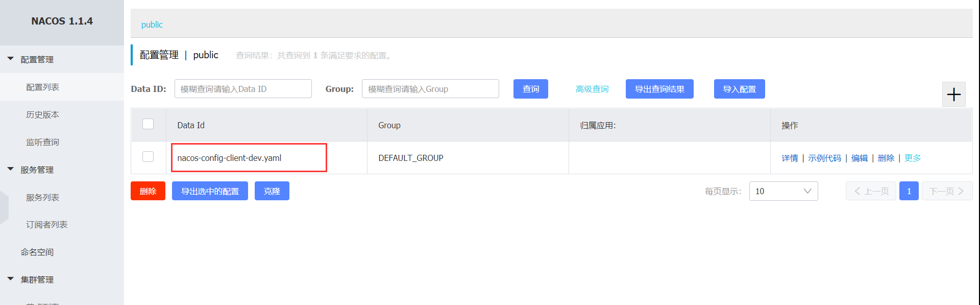The height and width of the screenshot is (305, 980).
Task: Click 导出查询结果 button
Action: (659, 89)
